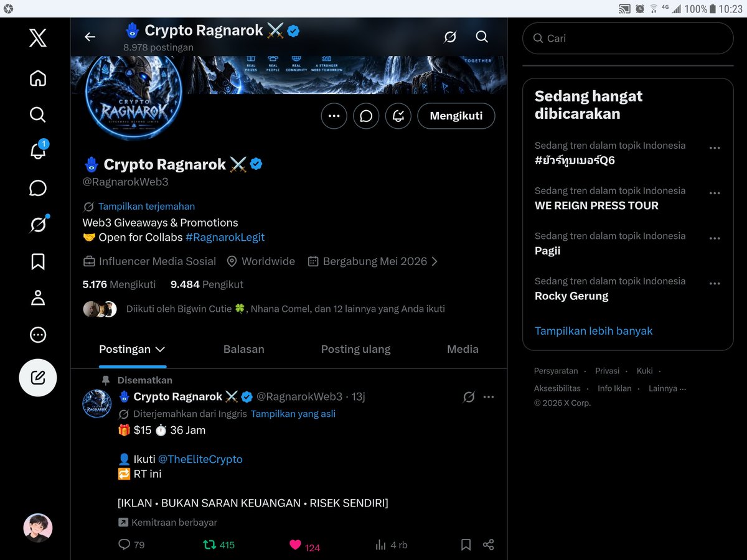Open options for #ย้วร์ทูบเบอร์Q6 trend

pos(715,148)
